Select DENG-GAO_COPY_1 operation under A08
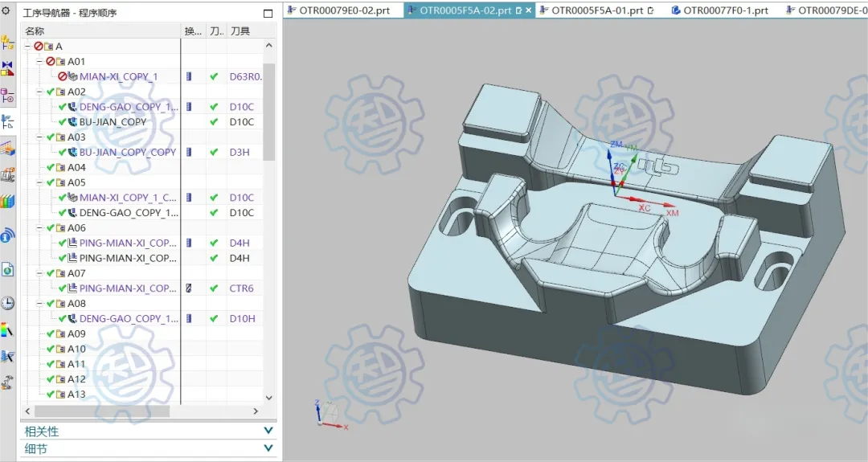Viewport: 868px width, 462px height. (x=129, y=318)
